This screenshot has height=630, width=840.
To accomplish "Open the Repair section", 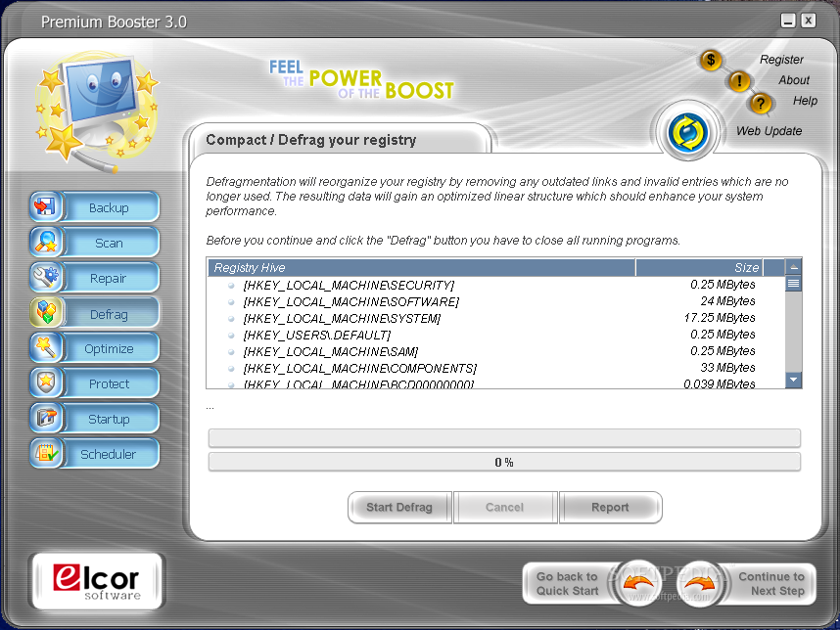I will tap(109, 279).
